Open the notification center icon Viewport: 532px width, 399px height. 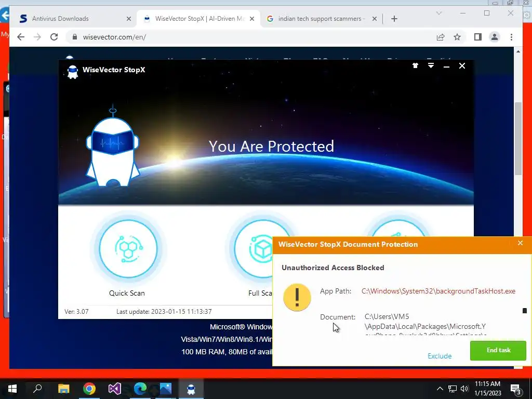tap(516, 389)
